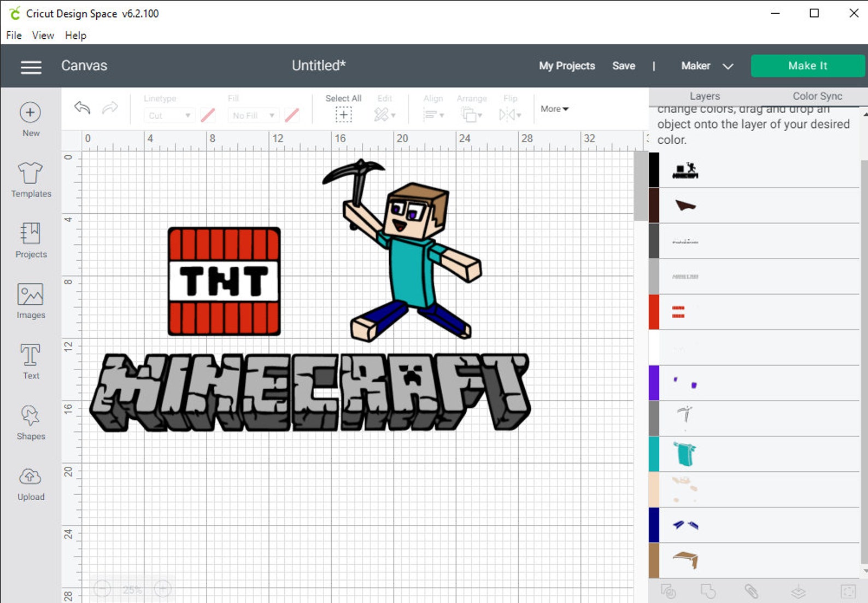
Task: Select the teal shirt layer thumbnail
Action: point(684,454)
